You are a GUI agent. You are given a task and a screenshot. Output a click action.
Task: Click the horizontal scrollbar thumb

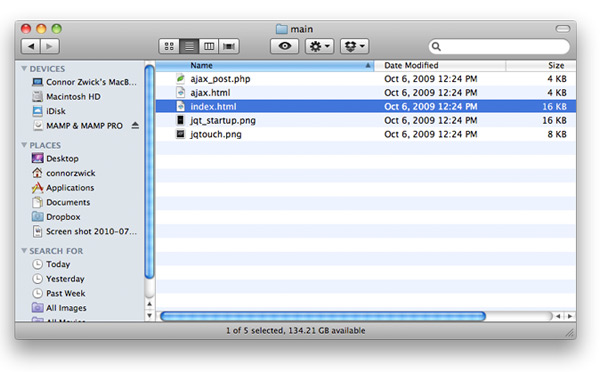pyautogui.click(x=323, y=316)
